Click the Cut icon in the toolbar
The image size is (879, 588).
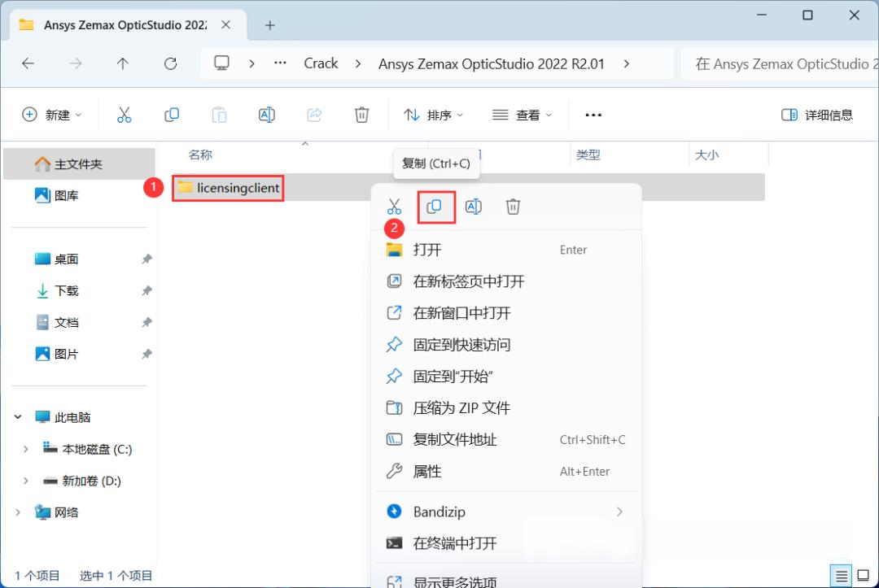(x=124, y=115)
